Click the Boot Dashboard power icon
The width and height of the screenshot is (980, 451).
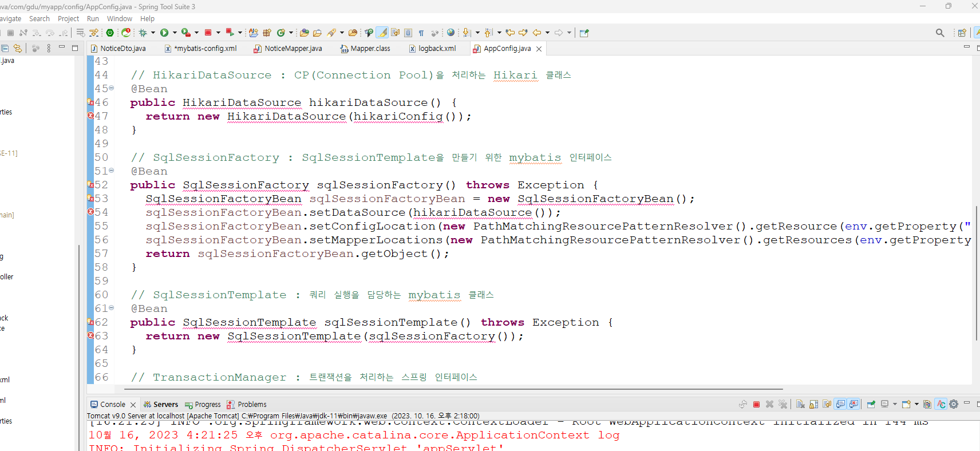click(x=110, y=33)
